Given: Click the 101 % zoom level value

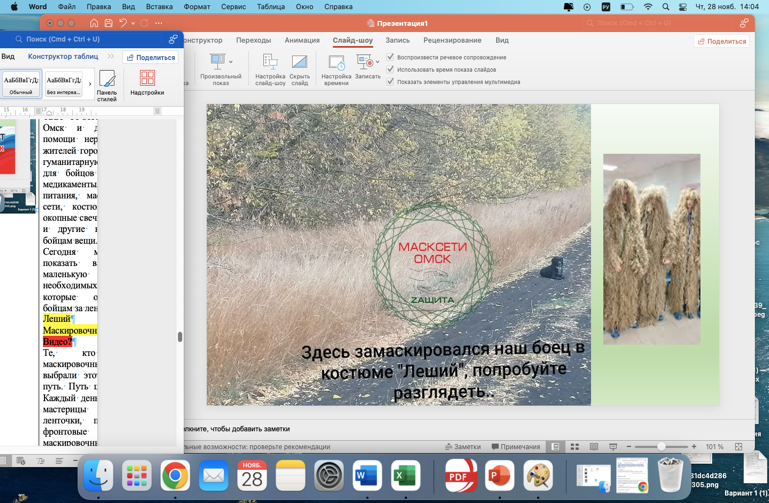Looking at the screenshot, I should click(714, 447).
